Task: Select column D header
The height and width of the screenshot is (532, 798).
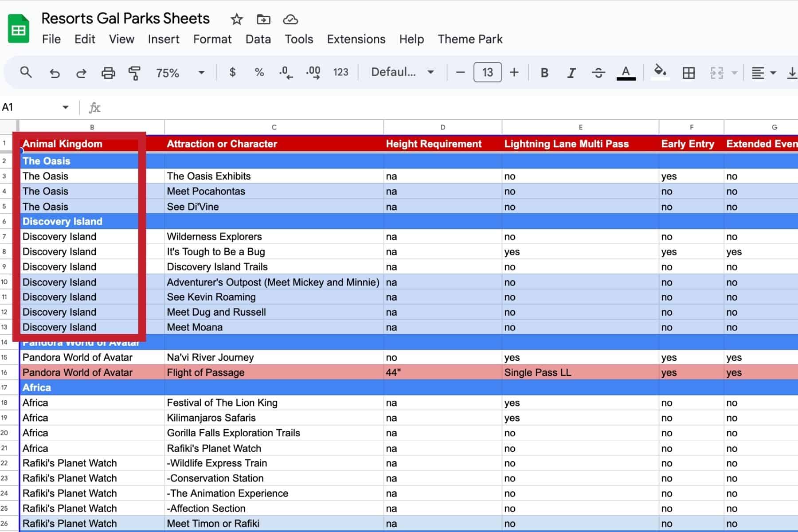Action: [x=443, y=127]
